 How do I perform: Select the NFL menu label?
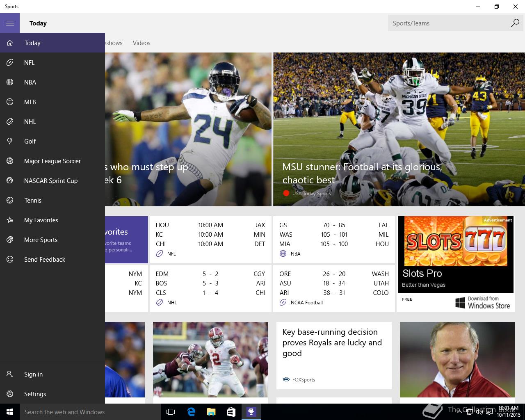point(29,63)
